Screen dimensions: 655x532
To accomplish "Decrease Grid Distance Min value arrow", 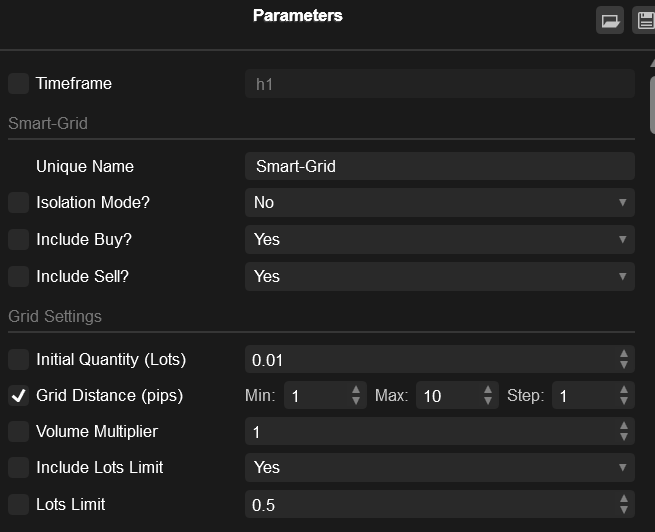I will [356, 400].
